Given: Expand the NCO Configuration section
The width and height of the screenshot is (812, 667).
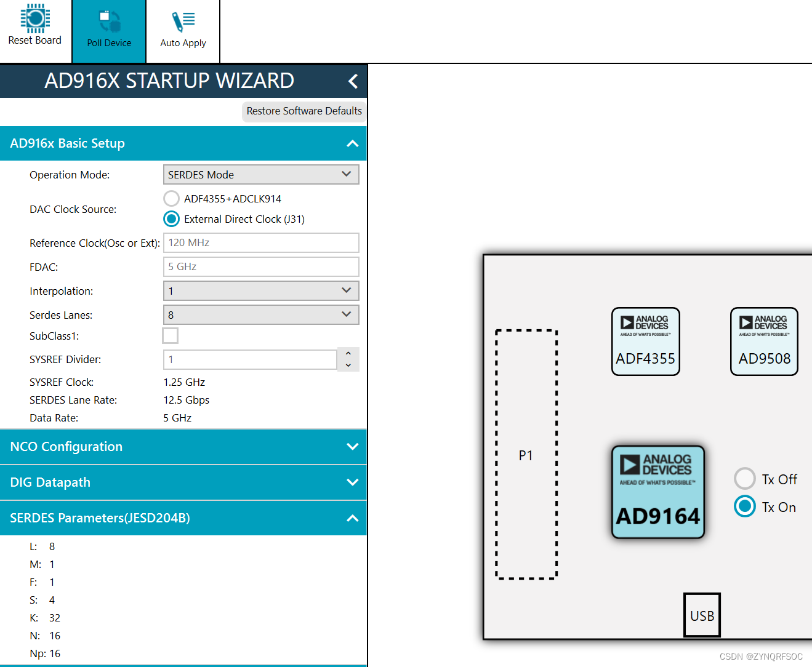Looking at the screenshot, I should (x=352, y=447).
